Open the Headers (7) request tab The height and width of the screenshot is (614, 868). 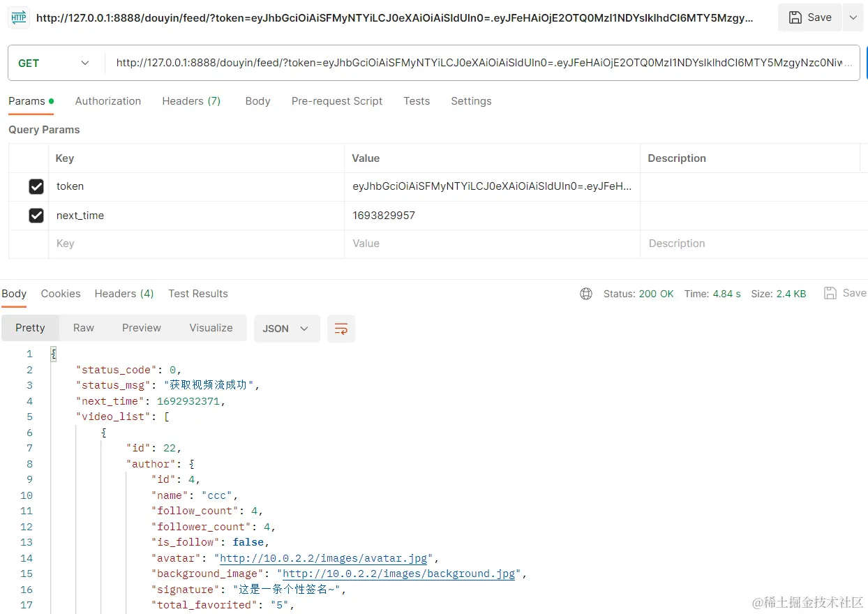(191, 101)
